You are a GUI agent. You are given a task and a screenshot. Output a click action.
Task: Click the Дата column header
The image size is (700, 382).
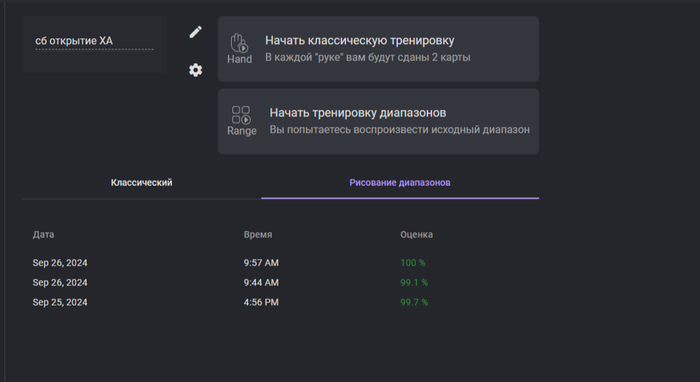coord(43,235)
